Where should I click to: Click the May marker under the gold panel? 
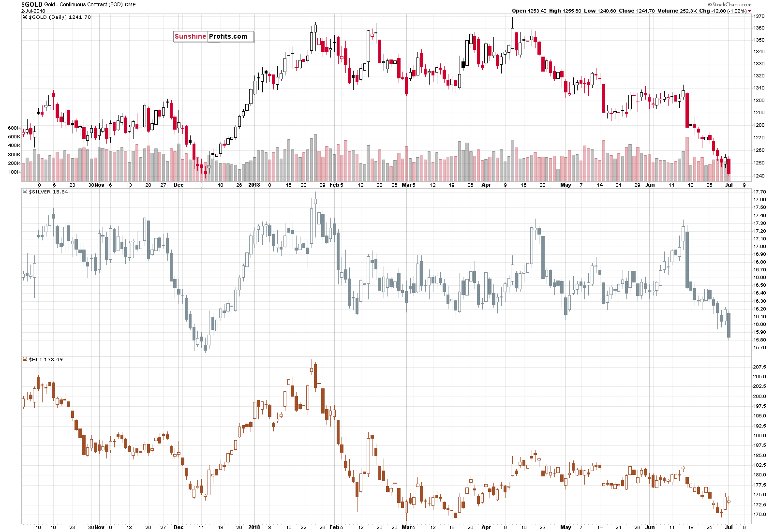coord(566,185)
